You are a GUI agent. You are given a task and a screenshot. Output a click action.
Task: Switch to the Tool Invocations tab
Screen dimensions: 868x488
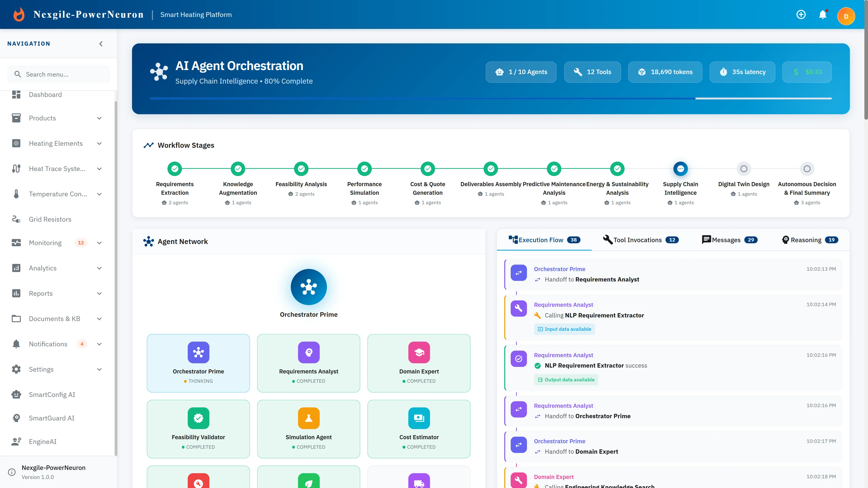(x=640, y=240)
